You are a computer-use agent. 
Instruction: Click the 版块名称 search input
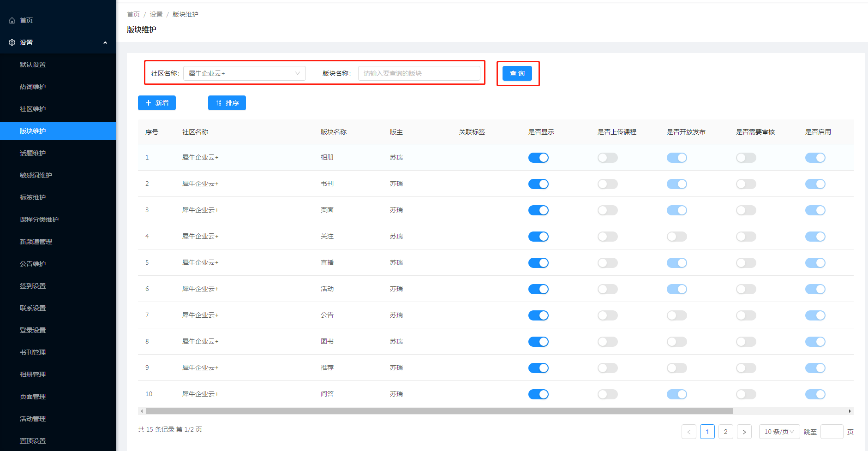419,73
